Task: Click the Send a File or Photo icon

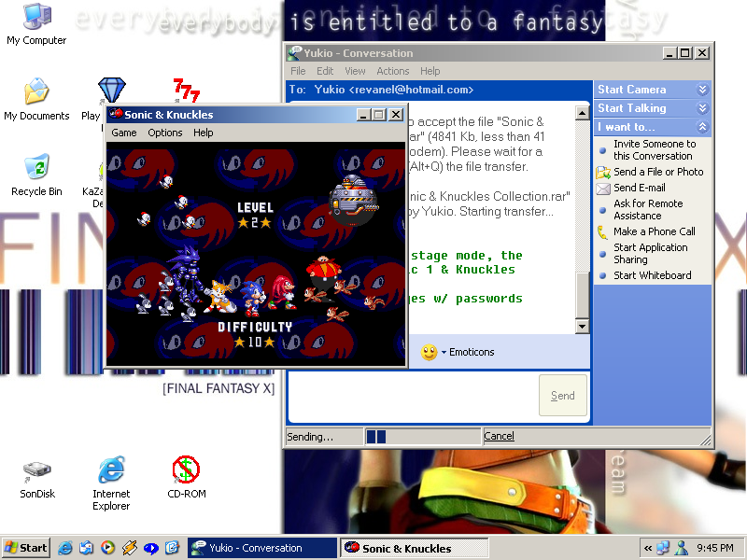Action: coord(603,172)
